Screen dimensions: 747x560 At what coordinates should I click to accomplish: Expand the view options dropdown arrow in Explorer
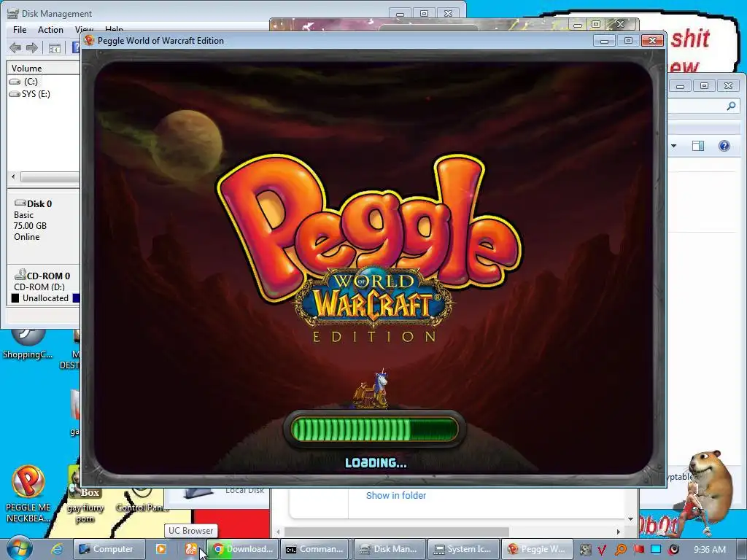point(673,146)
